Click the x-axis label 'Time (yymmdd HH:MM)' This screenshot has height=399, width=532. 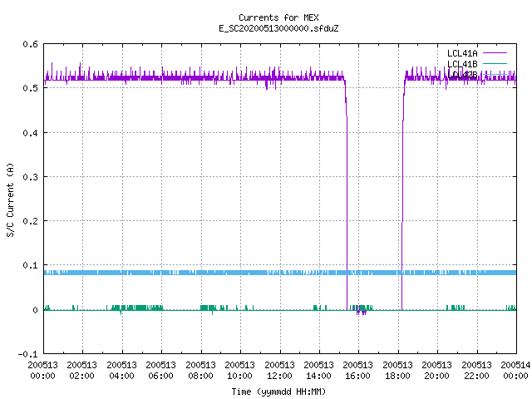(x=278, y=392)
